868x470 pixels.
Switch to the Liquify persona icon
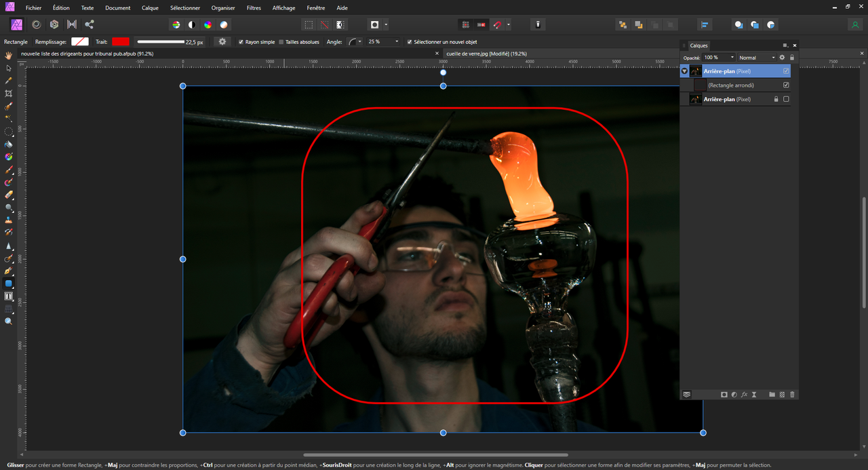[36, 24]
